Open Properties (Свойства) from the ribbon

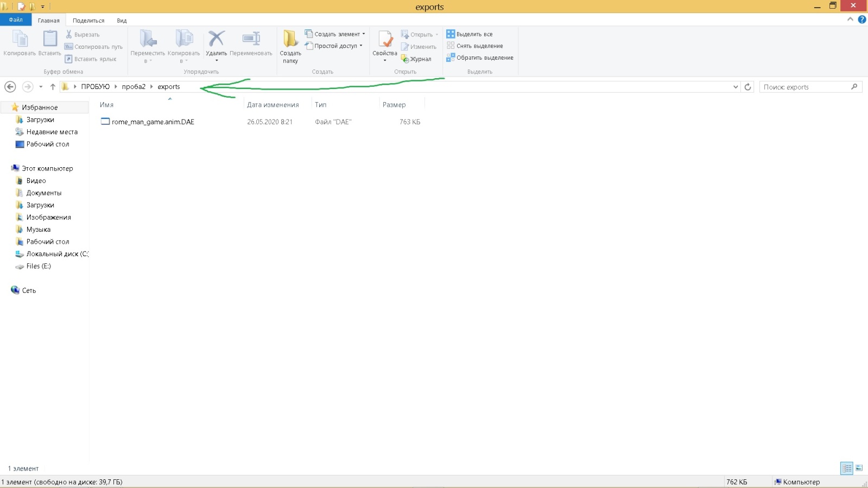coord(385,40)
